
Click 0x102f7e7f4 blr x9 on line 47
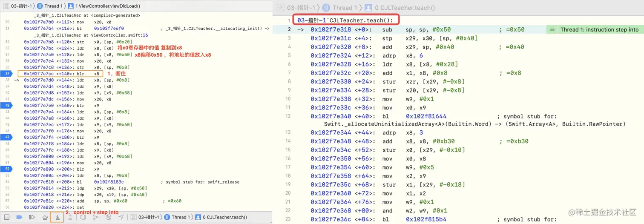[x=61, y=137]
